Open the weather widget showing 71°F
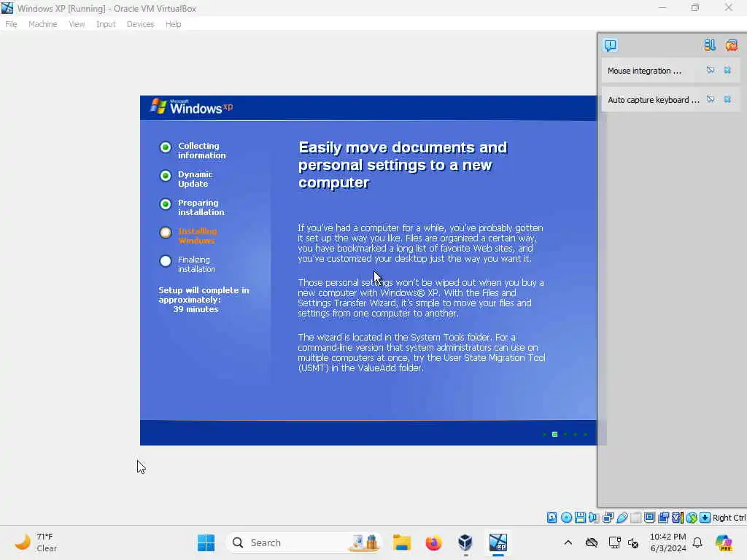This screenshot has height=560, width=747. point(36,542)
